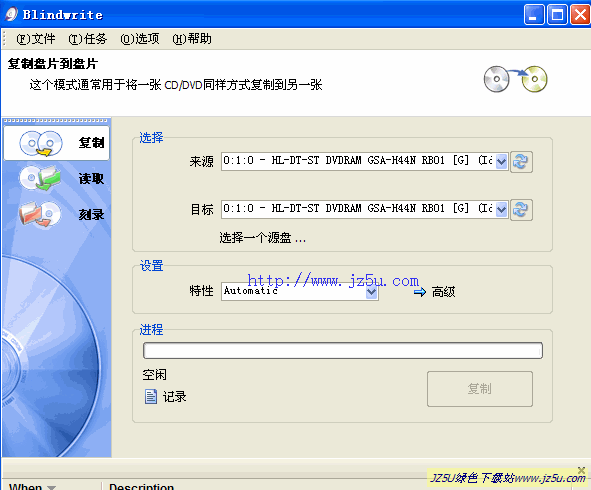
Task: Close the Blindwrite window
Action: click(x=580, y=15)
